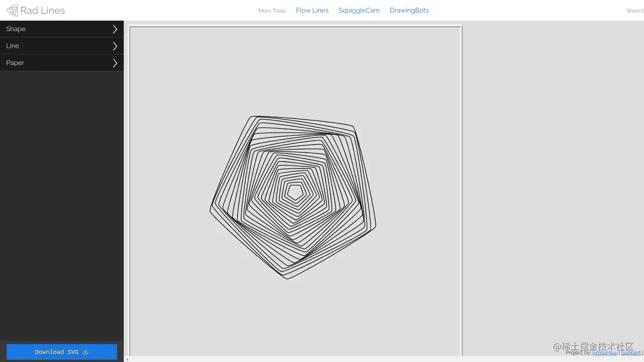This screenshot has width=644, height=362.
Task: Open the Line settings section
Action: click(x=62, y=46)
